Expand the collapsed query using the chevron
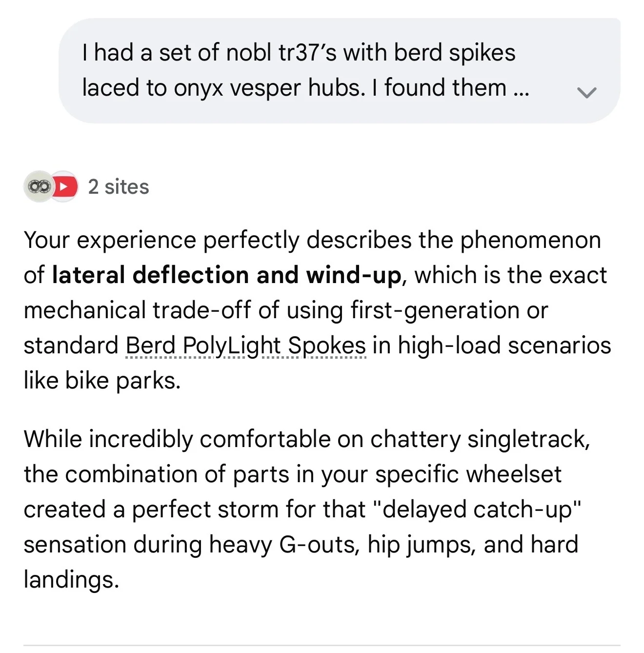 [x=586, y=92]
